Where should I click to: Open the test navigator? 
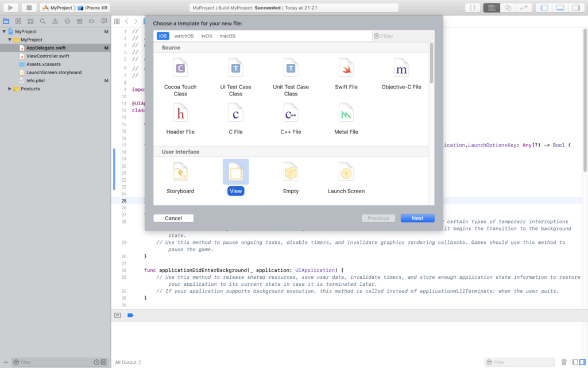point(68,21)
